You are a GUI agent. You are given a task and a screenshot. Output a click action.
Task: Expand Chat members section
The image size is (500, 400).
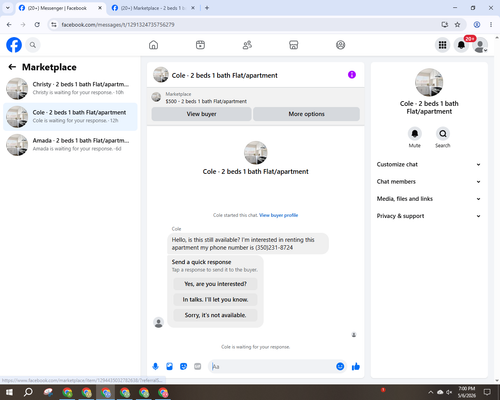coord(429,182)
